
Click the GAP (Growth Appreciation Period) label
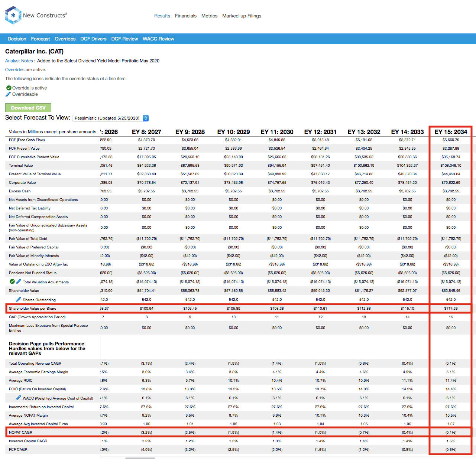pyautogui.click(x=37, y=317)
